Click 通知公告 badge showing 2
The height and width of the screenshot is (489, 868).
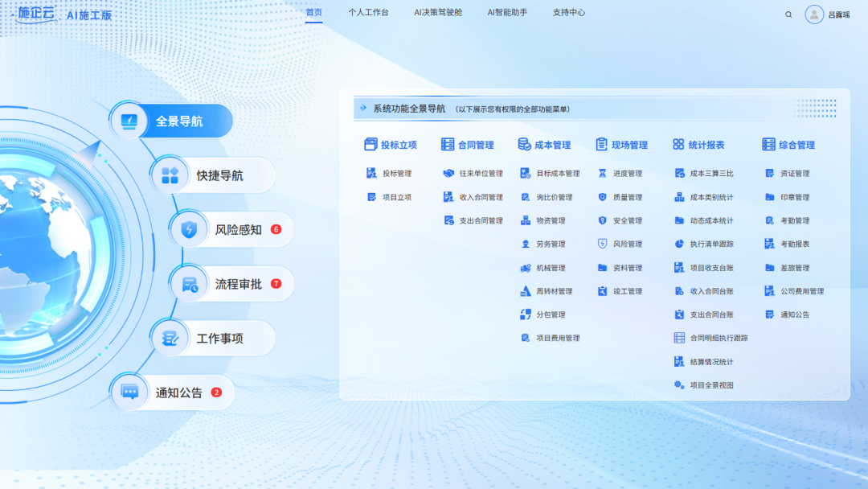216,392
